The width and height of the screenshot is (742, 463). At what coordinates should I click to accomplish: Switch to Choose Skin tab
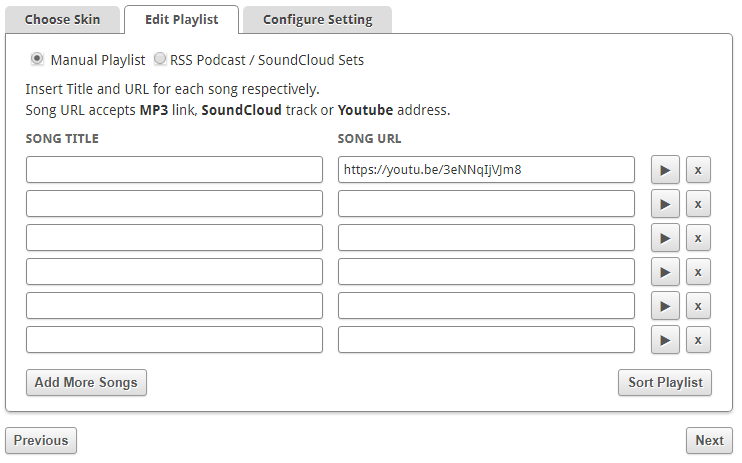(x=62, y=20)
